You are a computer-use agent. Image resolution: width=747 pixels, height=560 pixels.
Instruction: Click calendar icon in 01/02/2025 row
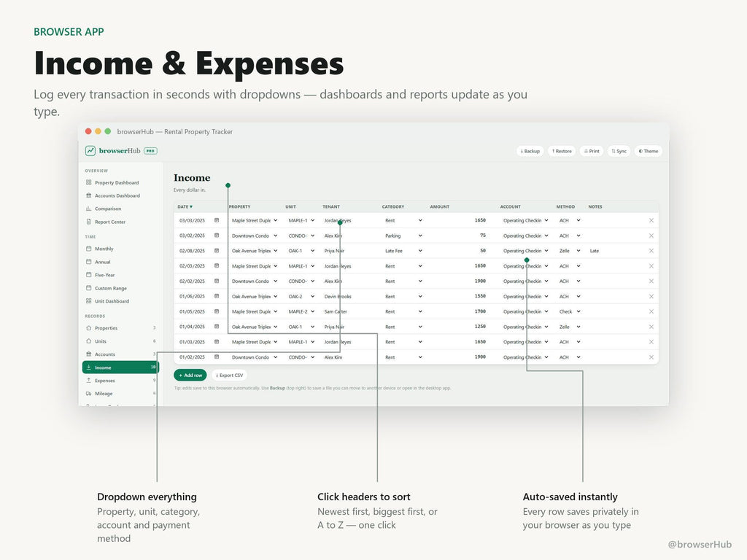(217, 357)
